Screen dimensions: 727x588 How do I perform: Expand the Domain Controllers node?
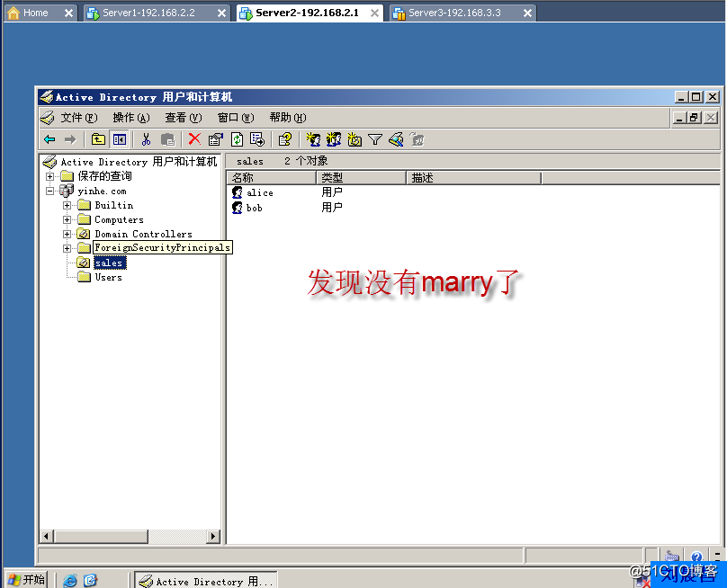click(67, 234)
